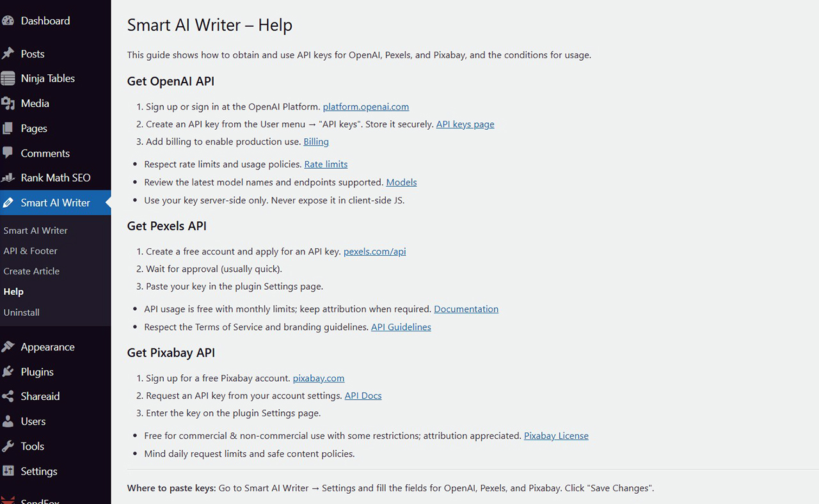The height and width of the screenshot is (504, 819).
Task: Open the Plugins icon
Action: pyautogui.click(x=9, y=372)
